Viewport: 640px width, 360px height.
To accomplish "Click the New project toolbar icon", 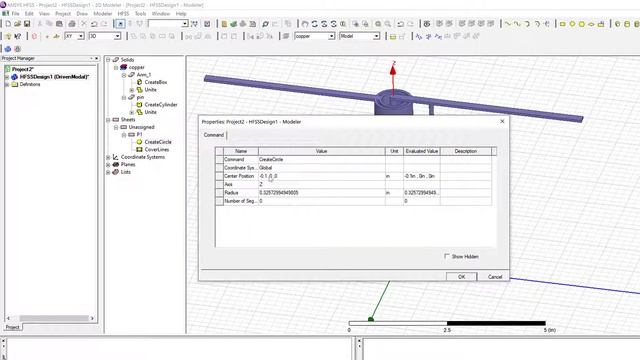I will click(x=8, y=24).
